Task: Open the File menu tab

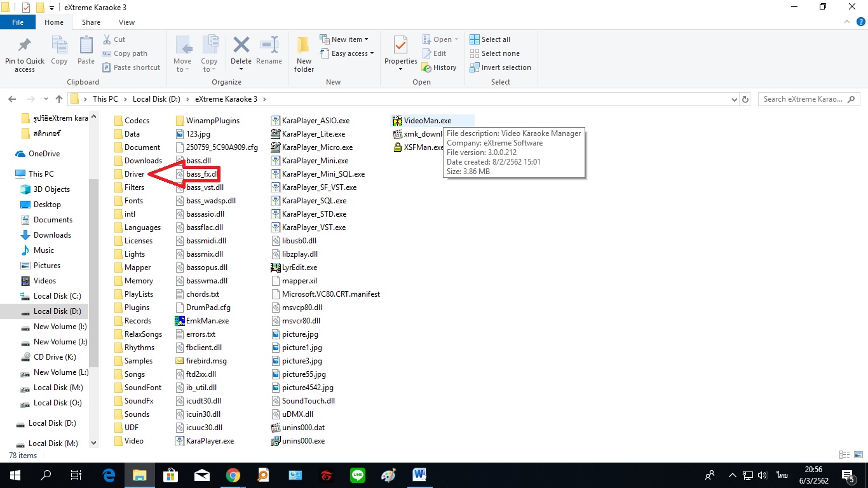Action: pyautogui.click(x=18, y=22)
